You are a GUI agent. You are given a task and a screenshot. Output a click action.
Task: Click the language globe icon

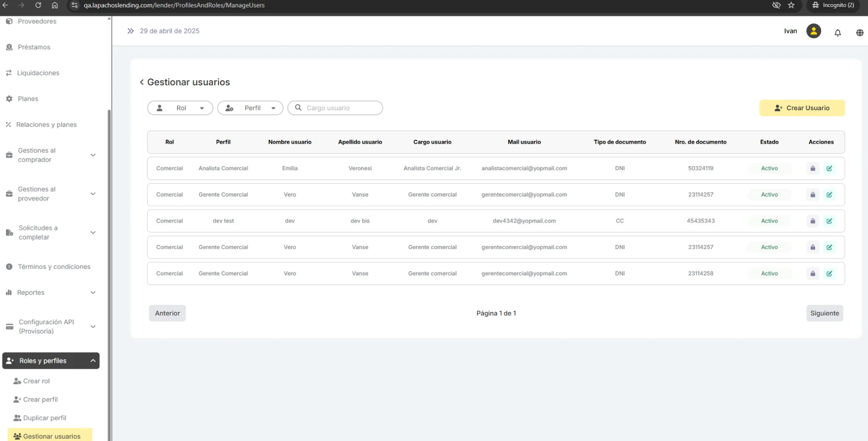(860, 33)
